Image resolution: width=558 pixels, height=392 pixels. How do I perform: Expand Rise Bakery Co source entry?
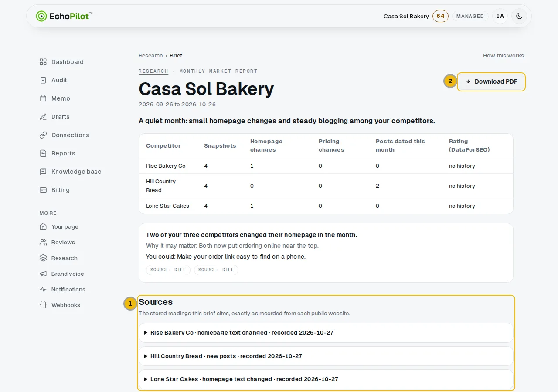tap(326, 333)
